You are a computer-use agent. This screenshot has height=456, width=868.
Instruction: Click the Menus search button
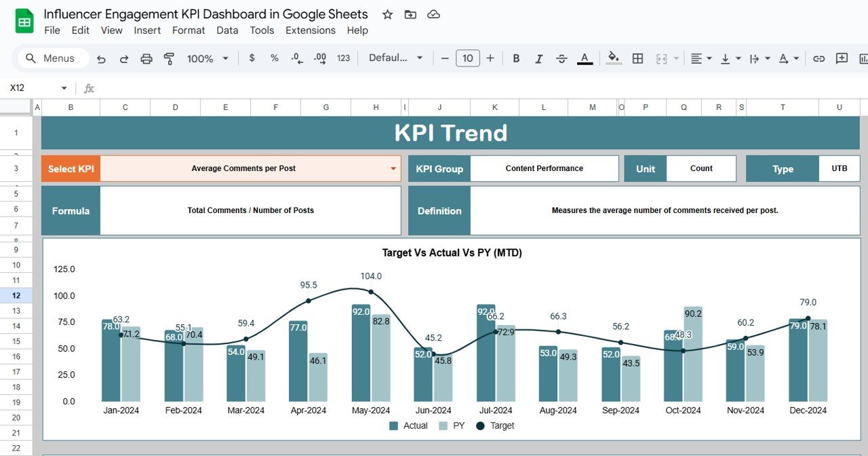51,58
